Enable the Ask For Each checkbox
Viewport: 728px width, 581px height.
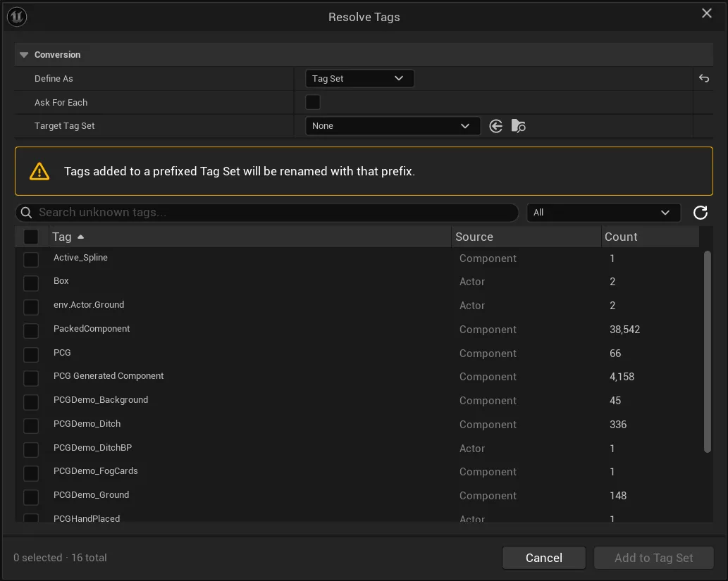pyautogui.click(x=313, y=102)
